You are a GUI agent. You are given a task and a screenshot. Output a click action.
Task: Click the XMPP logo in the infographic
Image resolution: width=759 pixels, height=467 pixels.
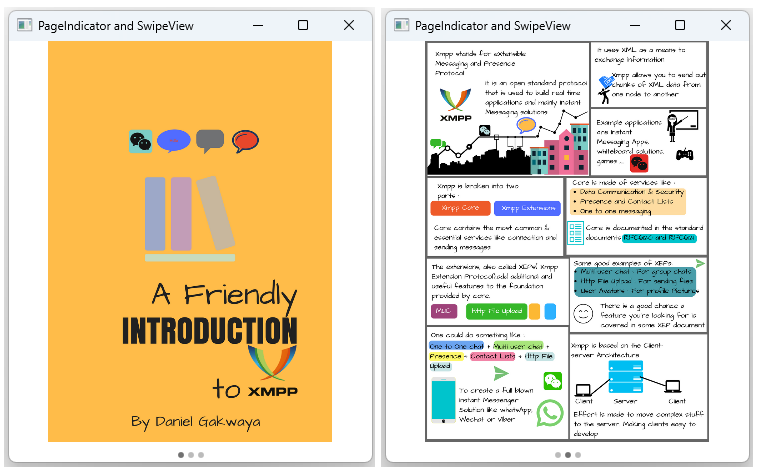(455, 105)
